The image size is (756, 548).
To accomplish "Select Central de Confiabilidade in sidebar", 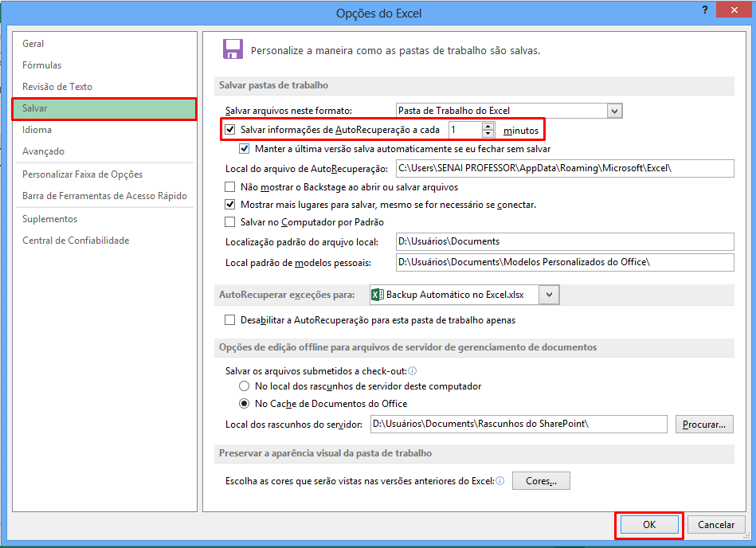I will [75, 240].
